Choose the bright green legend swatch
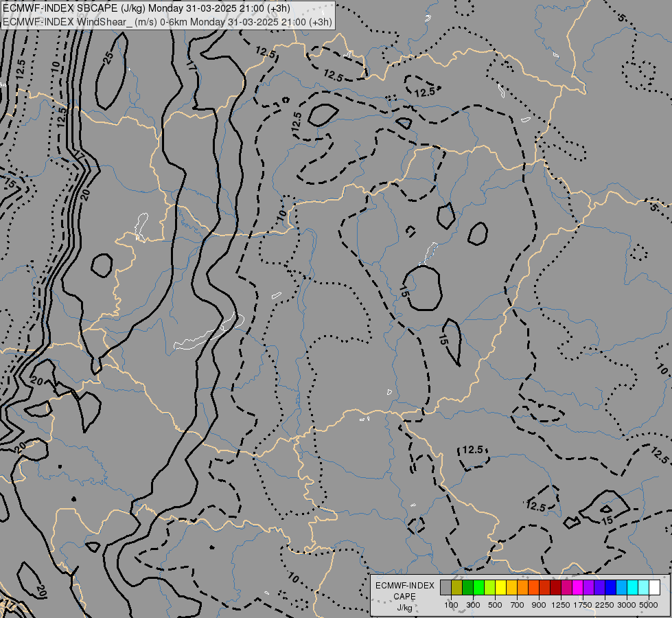The width and height of the screenshot is (672, 618). 478,588
